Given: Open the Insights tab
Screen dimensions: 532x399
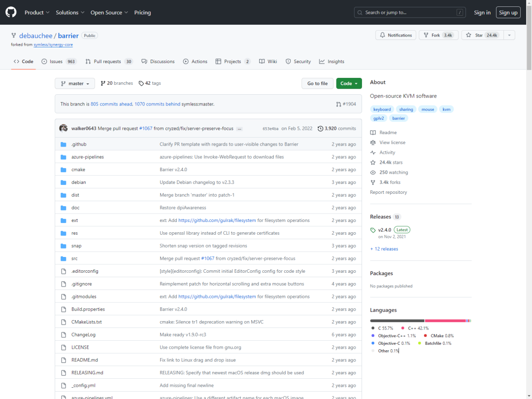Looking at the screenshot, I should coord(332,62).
